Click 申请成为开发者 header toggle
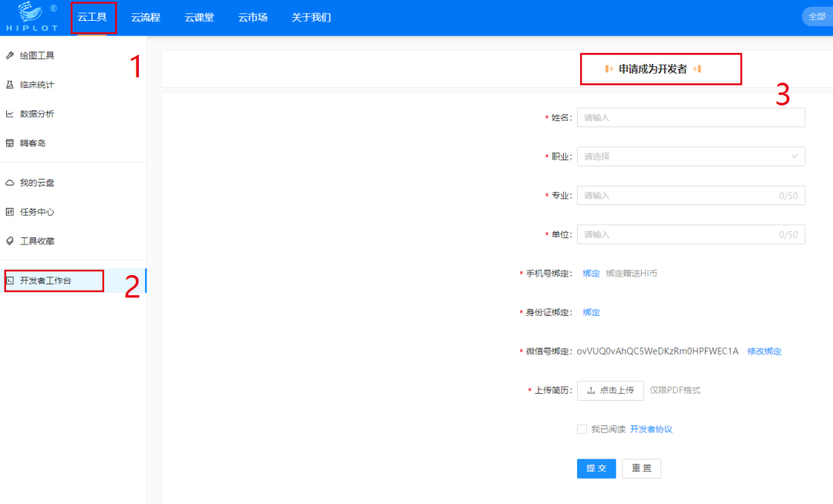Viewport: 833px width, 504px height. point(660,69)
